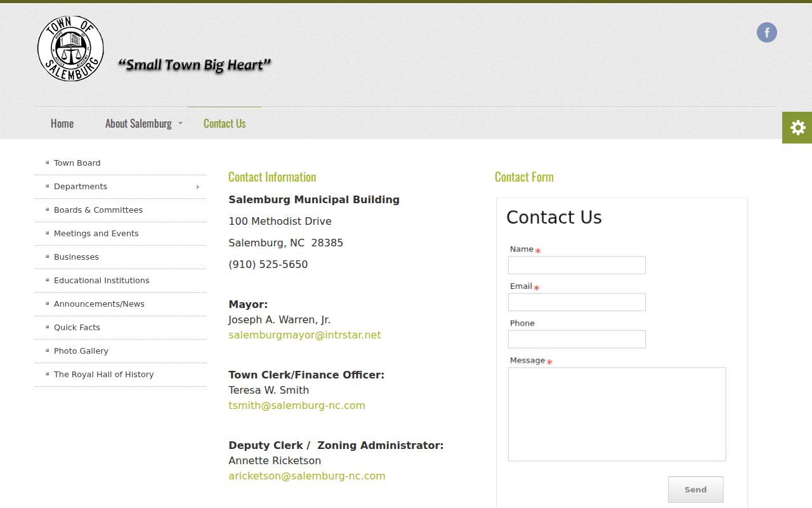The image size is (812, 508).
Task: Go to Meetings and Events
Action: point(96,234)
